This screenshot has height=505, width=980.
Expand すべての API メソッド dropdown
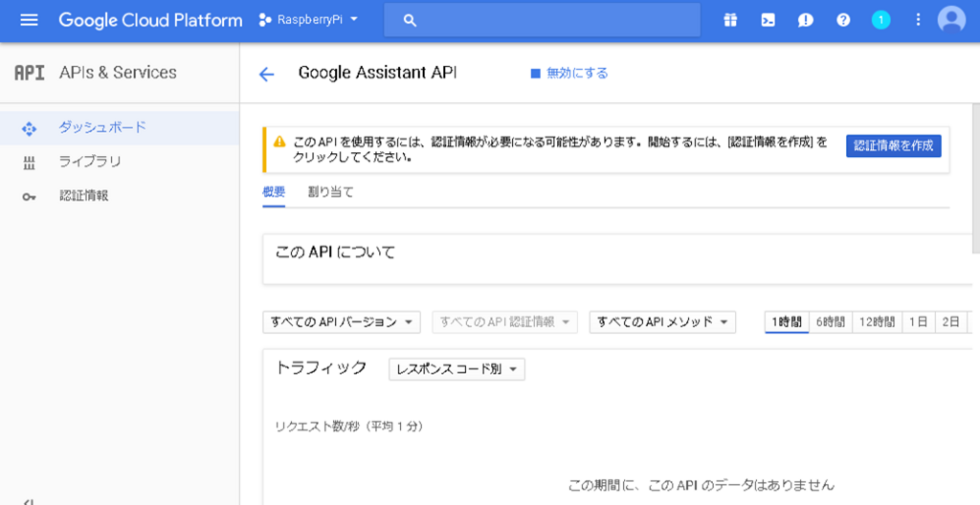click(662, 322)
